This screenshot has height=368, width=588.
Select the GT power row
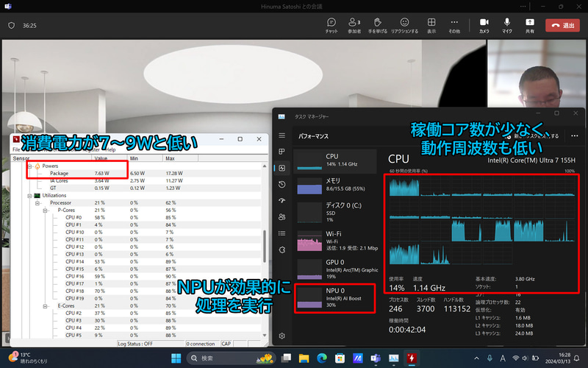pyautogui.click(x=136, y=188)
